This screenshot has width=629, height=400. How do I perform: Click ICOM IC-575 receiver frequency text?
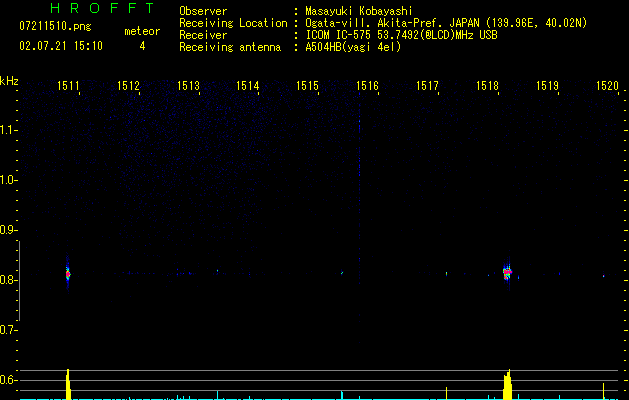coord(401,35)
